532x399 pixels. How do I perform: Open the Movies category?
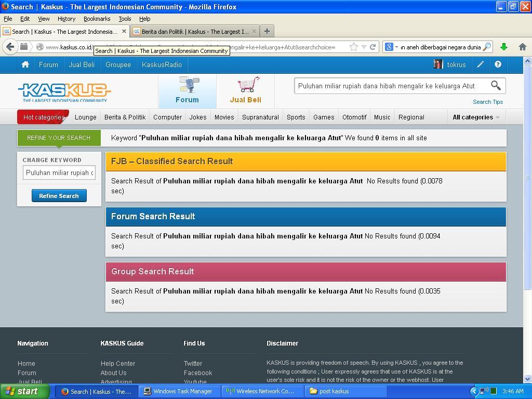click(224, 117)
